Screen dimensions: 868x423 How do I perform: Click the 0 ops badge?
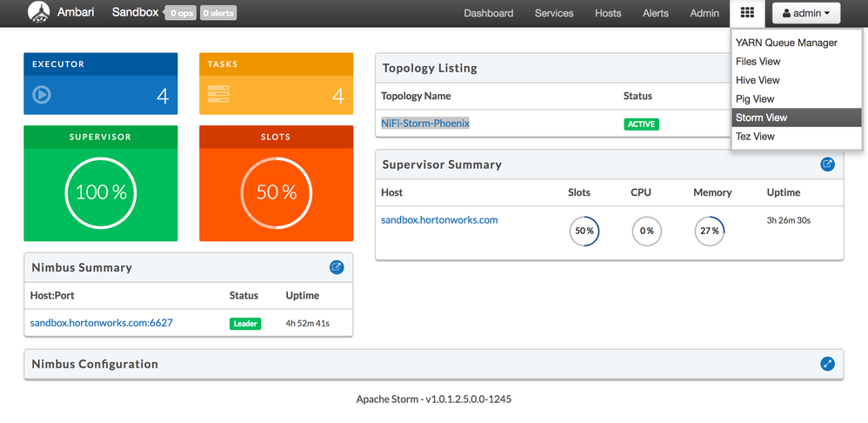[x=181, y=14]
